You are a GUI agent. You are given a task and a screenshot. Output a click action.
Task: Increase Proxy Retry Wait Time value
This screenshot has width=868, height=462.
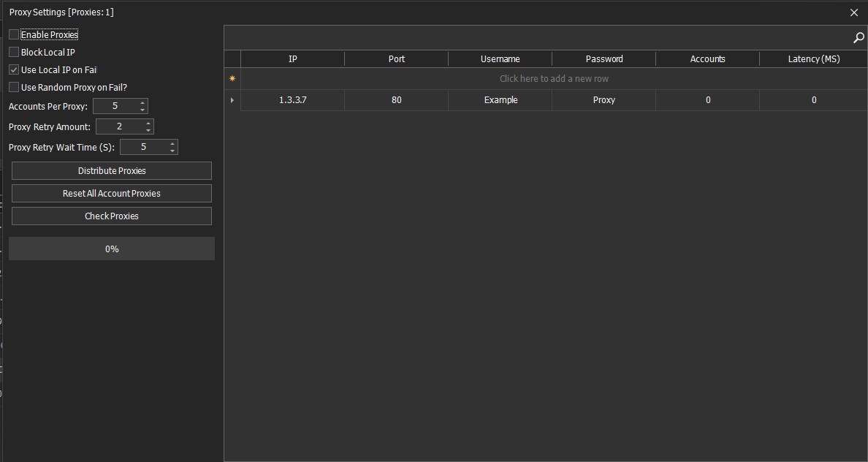point(172,144)
